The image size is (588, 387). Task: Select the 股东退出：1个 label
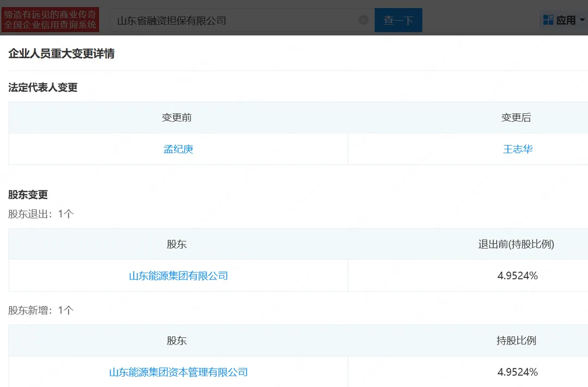coord(41,214)
